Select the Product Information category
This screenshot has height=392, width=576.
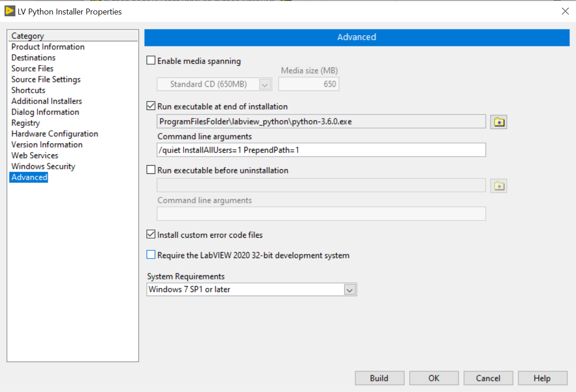point(48,47)
